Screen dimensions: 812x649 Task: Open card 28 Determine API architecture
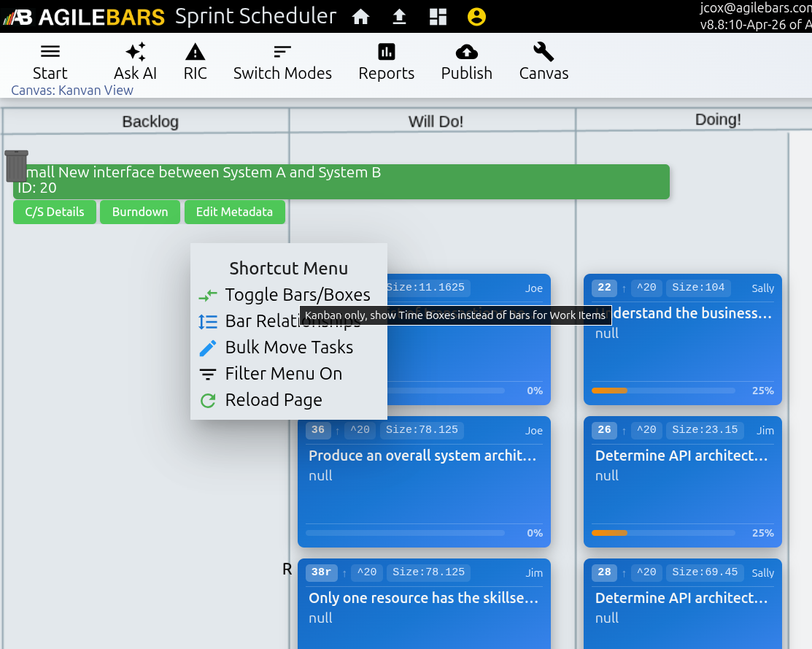683,604
